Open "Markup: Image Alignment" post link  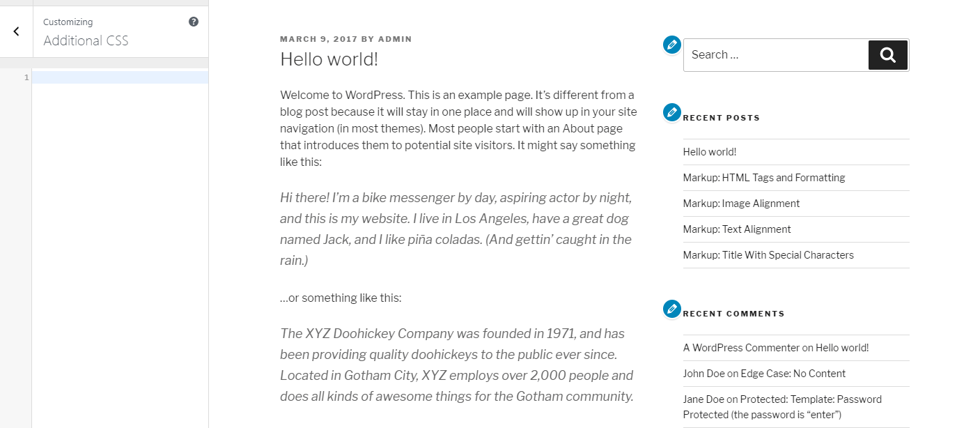740,203
